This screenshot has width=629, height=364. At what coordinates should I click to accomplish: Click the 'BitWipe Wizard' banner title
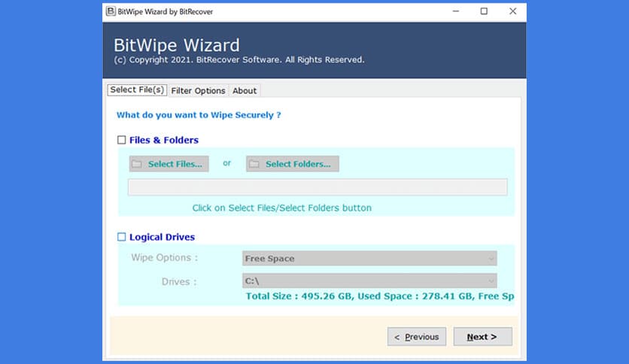[177, 45]
